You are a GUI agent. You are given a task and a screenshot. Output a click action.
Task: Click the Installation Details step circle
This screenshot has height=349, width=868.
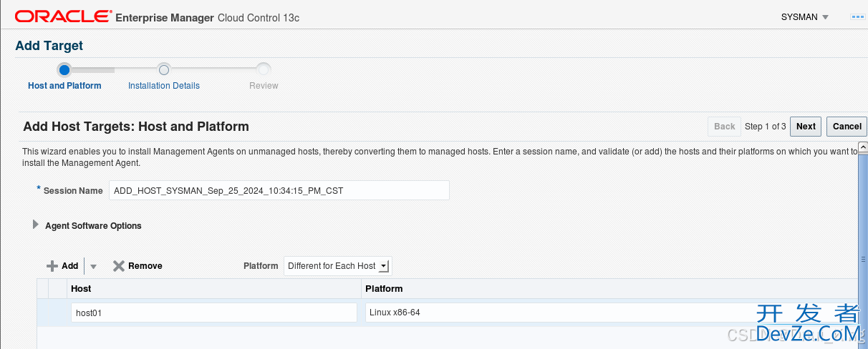tap(163, 69)
